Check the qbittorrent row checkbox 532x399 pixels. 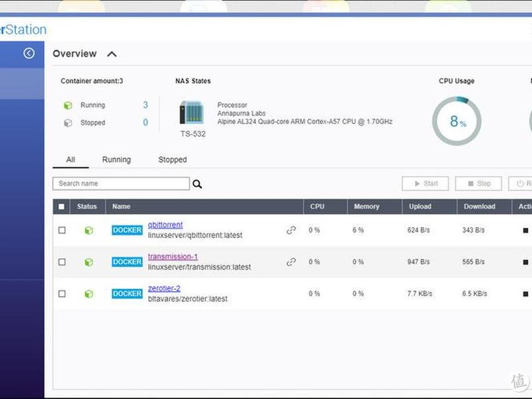[62, 230]
